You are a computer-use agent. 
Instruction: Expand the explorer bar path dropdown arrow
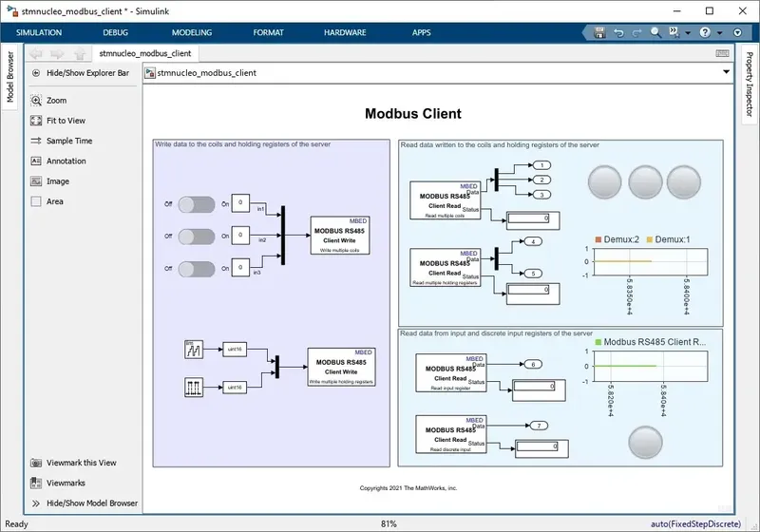pyautogui.click(x=726, y=72)
